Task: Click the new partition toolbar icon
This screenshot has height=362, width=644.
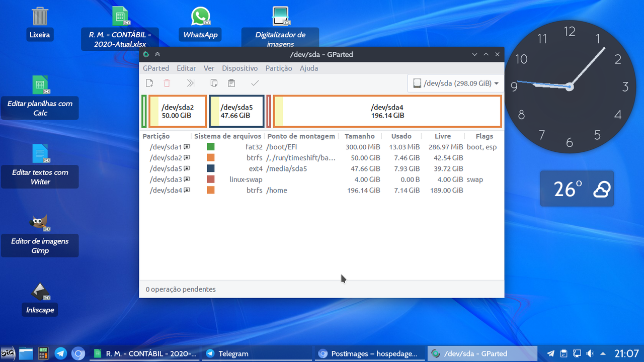Action: (x=149, y=83)
